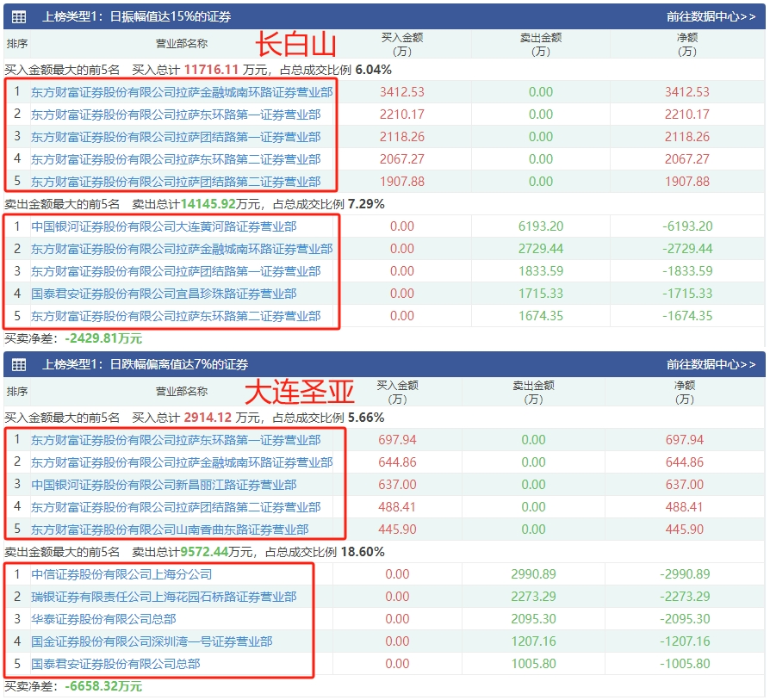The width and height of the screenshot is (770, 700).
Task: Click the net amount cell -1207.16
Action: 685,641
